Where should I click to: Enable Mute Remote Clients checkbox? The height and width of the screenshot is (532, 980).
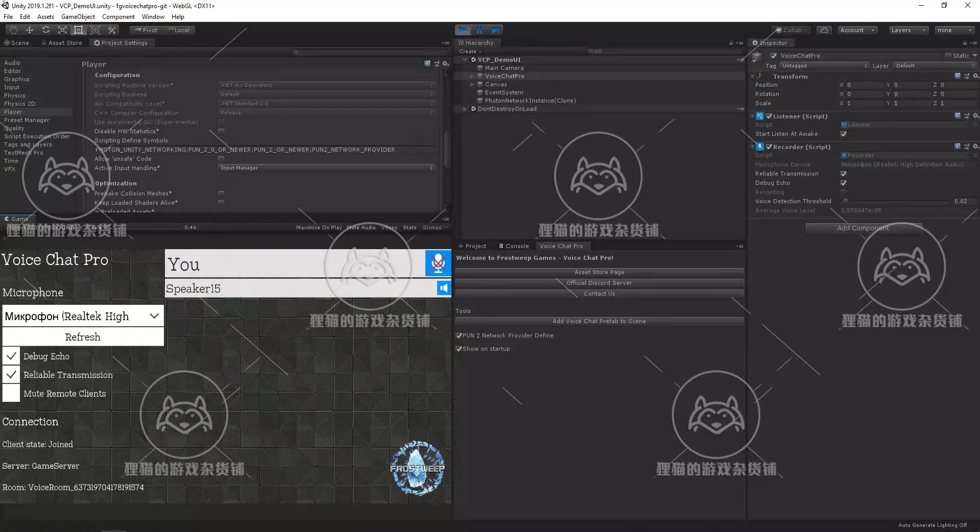click(11, 393)
